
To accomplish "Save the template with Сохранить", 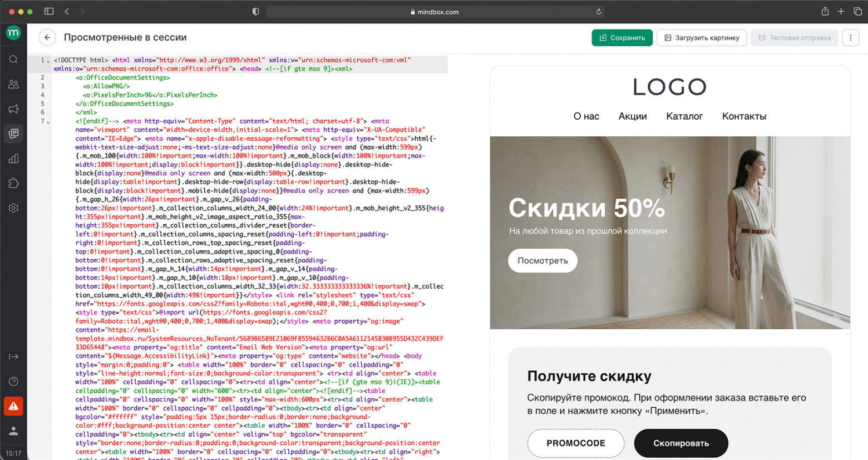I will point(622,37).
